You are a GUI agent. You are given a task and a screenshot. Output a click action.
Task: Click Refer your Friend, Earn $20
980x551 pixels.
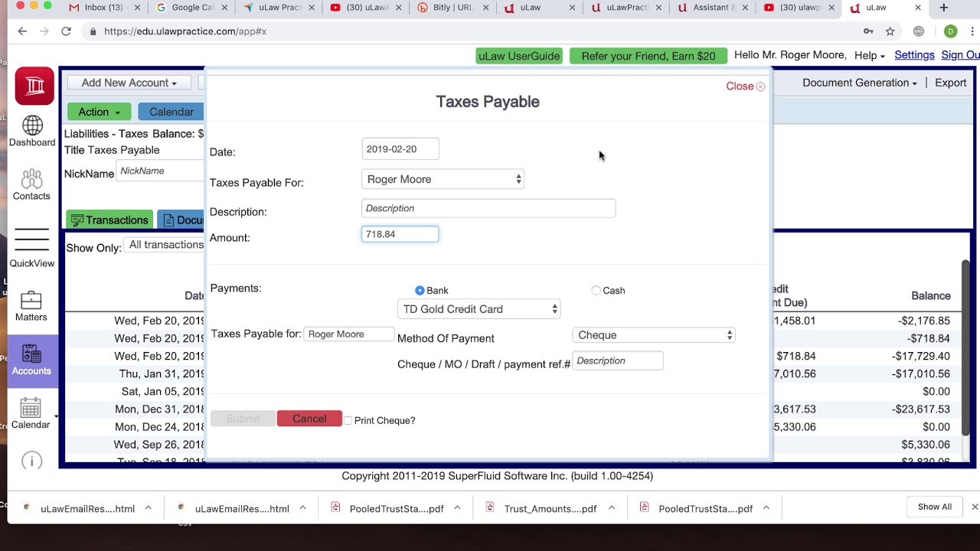pyautogui.click(x=648, y=56)
